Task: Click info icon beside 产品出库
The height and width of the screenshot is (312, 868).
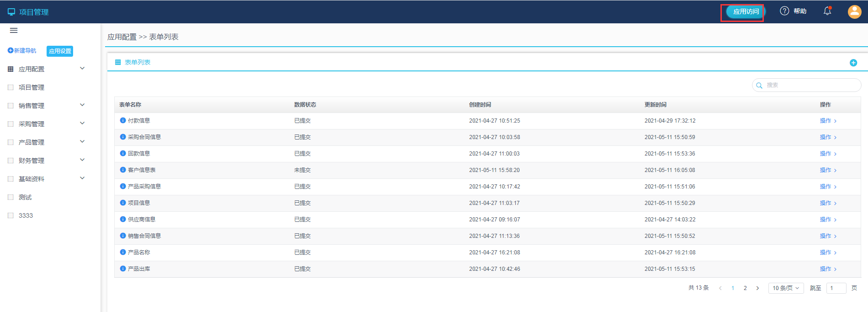Action: click(123, 269)
